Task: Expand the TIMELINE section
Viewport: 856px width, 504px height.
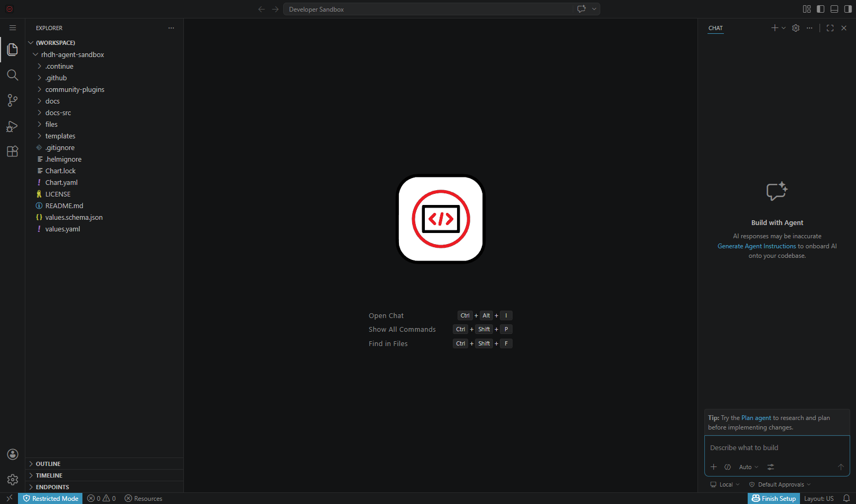Action: tap(105, 475)
